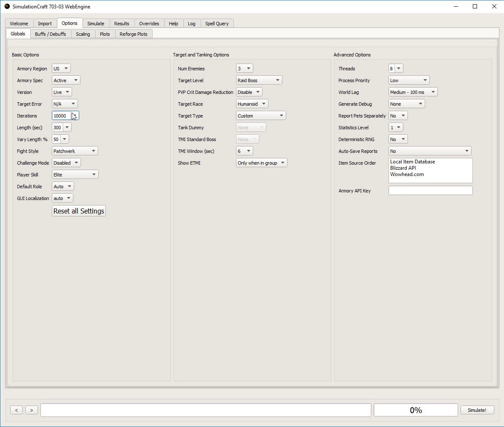Start the simulation with Simulate! button
This screenshot has width=504, height=427.
tap(477, 410)
